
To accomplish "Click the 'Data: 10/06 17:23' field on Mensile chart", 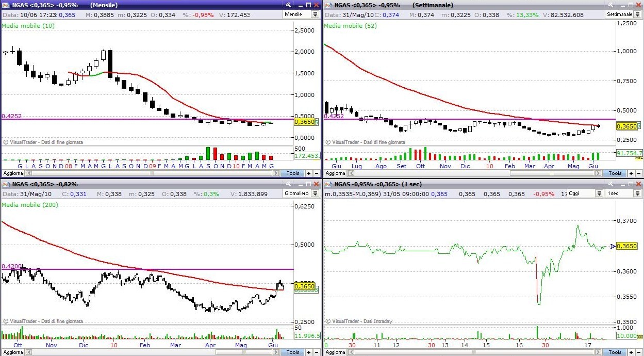I will (29, 15).
